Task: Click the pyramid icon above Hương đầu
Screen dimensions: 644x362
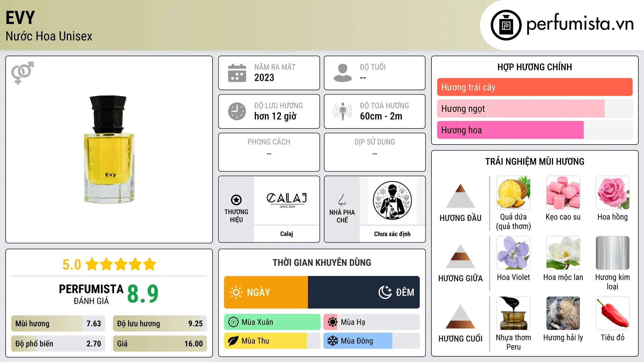Action: 461,196
